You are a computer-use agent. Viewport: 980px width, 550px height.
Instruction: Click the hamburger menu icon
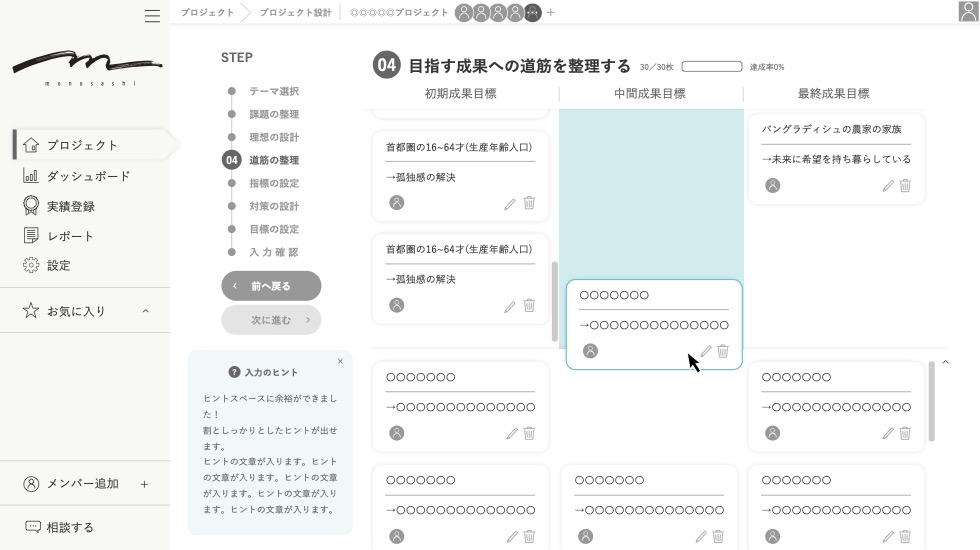152,16
